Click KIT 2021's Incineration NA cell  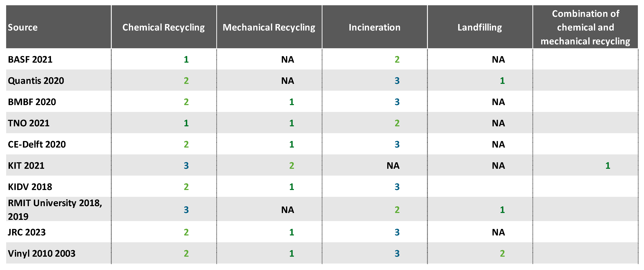[393, 166]
